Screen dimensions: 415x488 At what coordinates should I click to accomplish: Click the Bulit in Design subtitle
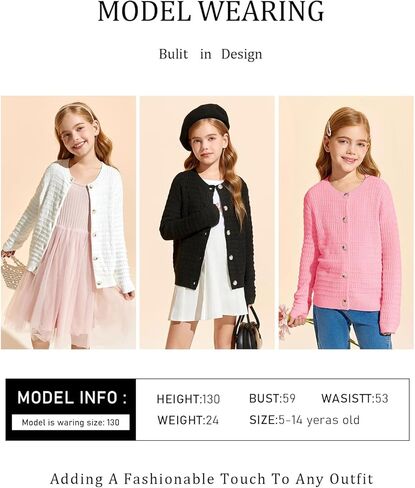[210, 54]
